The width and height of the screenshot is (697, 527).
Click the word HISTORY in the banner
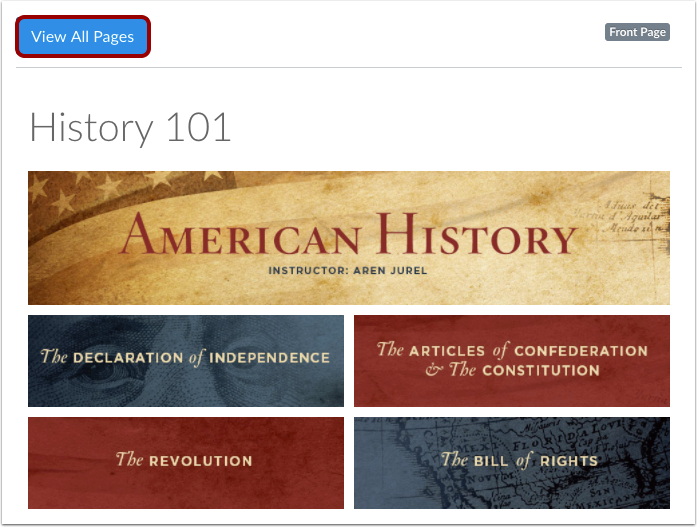477,234
